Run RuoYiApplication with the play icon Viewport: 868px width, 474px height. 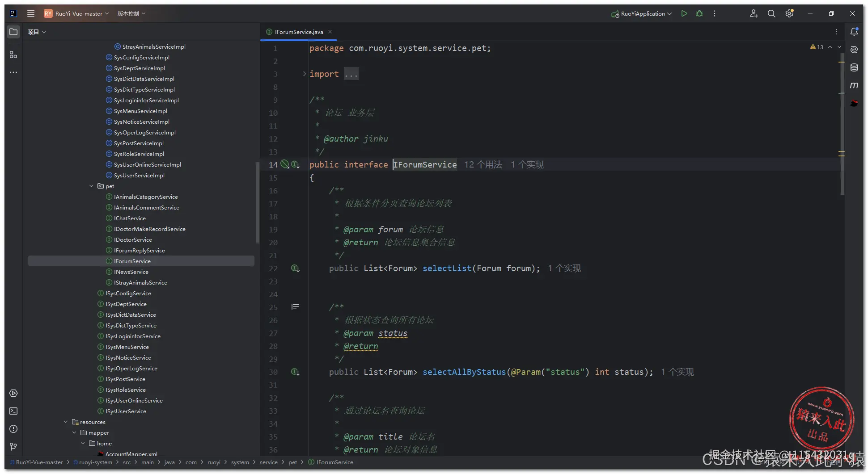[x=684, y=13]
